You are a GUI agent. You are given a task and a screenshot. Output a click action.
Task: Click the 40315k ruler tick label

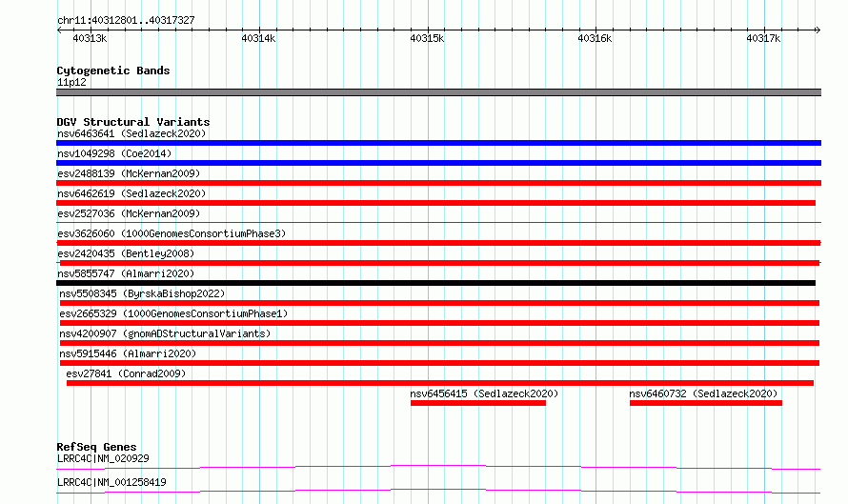coord(427,38)
